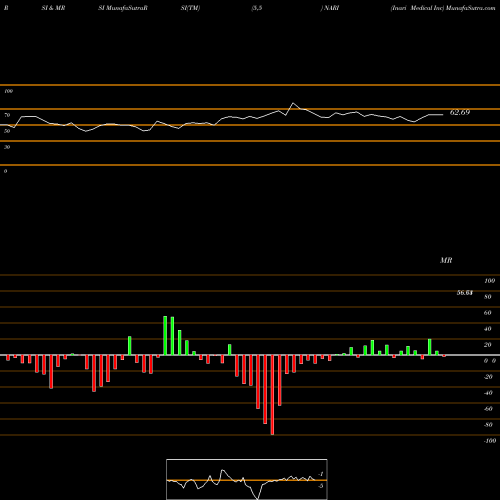The height and width of the screenshot is (500, 500).
Task: Click the MR title above the histogram
Action: click(x=446, y=260)
